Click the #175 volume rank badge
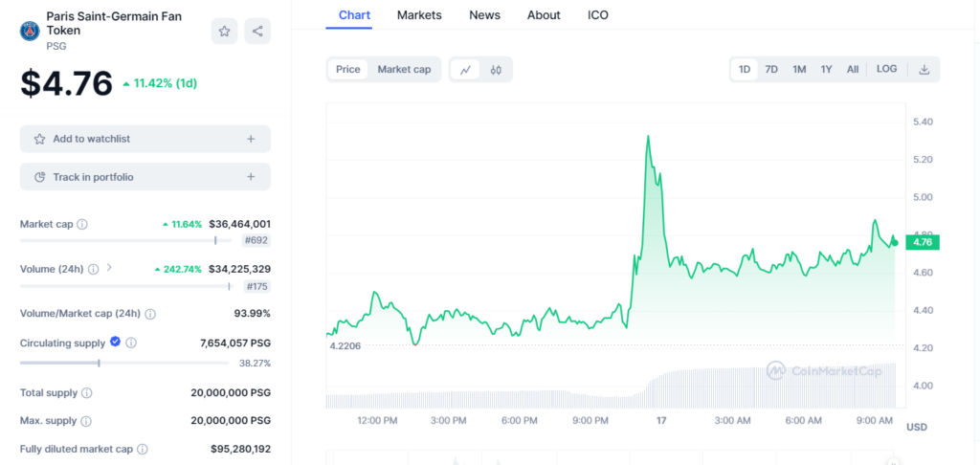The image size is (980, 465). pos(256,286)
